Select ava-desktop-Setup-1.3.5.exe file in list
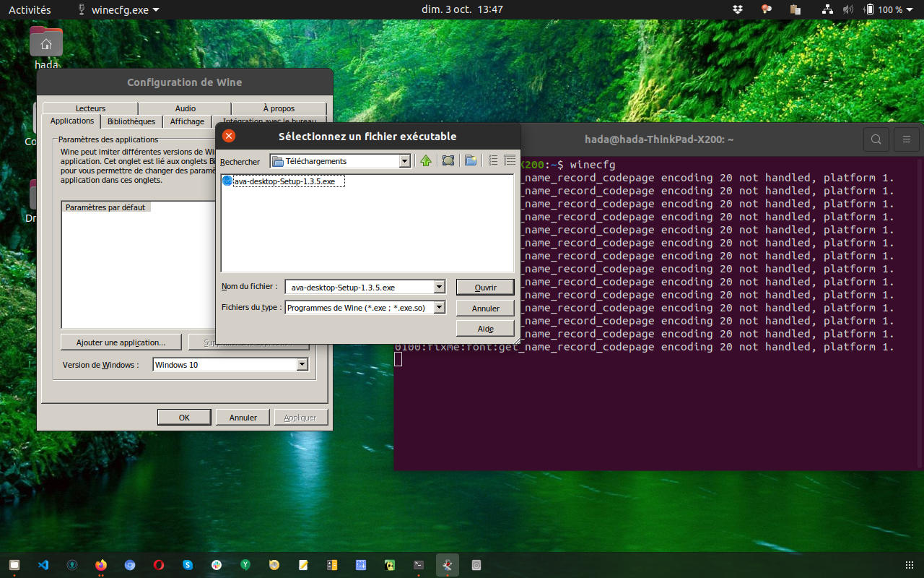924x578 pixels. pos(284,181)
